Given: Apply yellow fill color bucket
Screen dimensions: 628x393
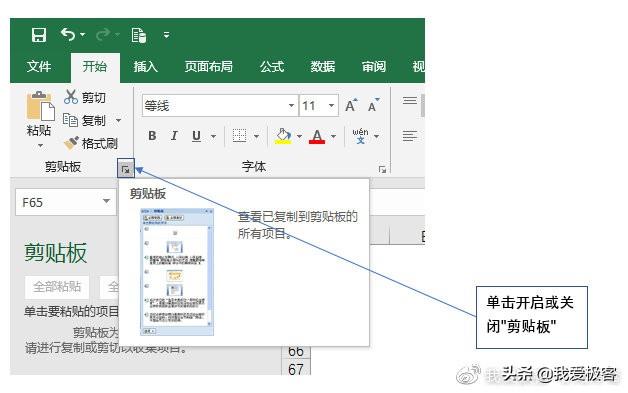Looking at the screenshot, I should tap(283, 136).
